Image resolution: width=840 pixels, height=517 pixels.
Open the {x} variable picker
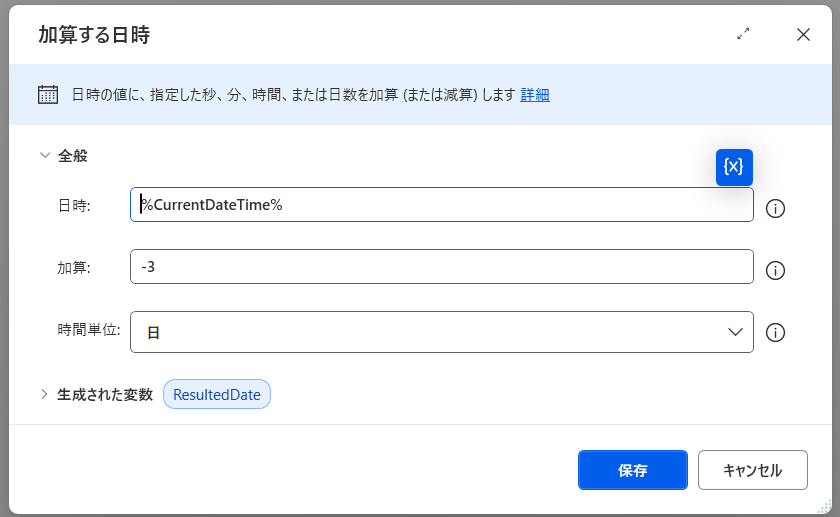[734, 167]
